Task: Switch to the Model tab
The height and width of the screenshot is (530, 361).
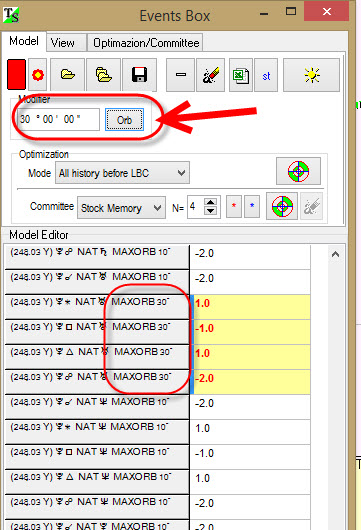Action: [24, 41]
